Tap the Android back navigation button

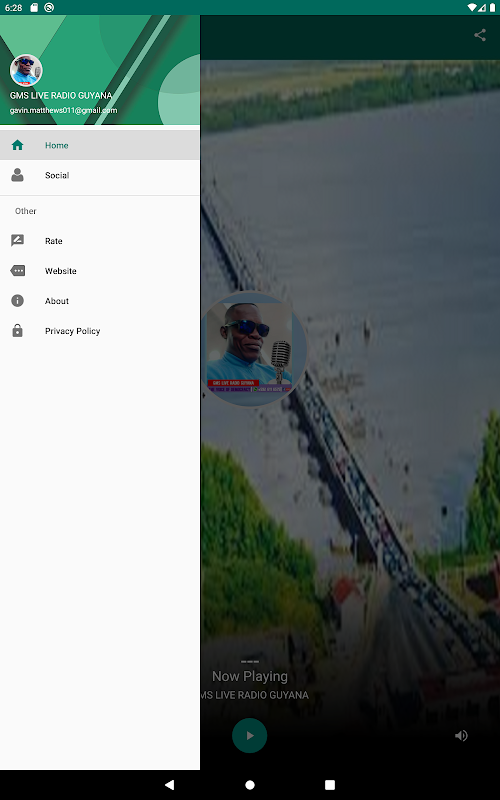(169, 785)
